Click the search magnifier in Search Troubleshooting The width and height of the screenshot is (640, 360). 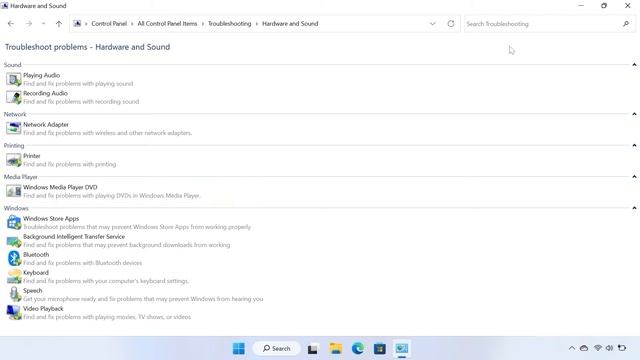pyautogui.click(x=626, y=24)
